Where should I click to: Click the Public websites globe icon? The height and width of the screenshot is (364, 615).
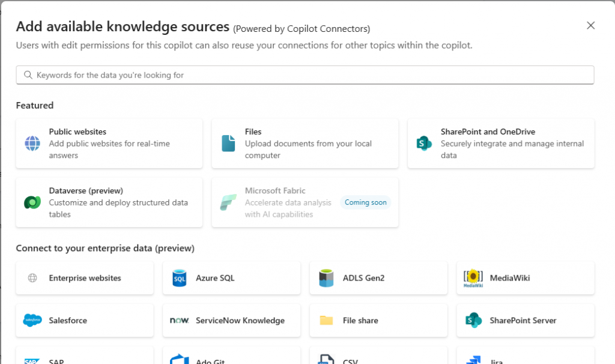pyautogui.click(x=32, y=144)
